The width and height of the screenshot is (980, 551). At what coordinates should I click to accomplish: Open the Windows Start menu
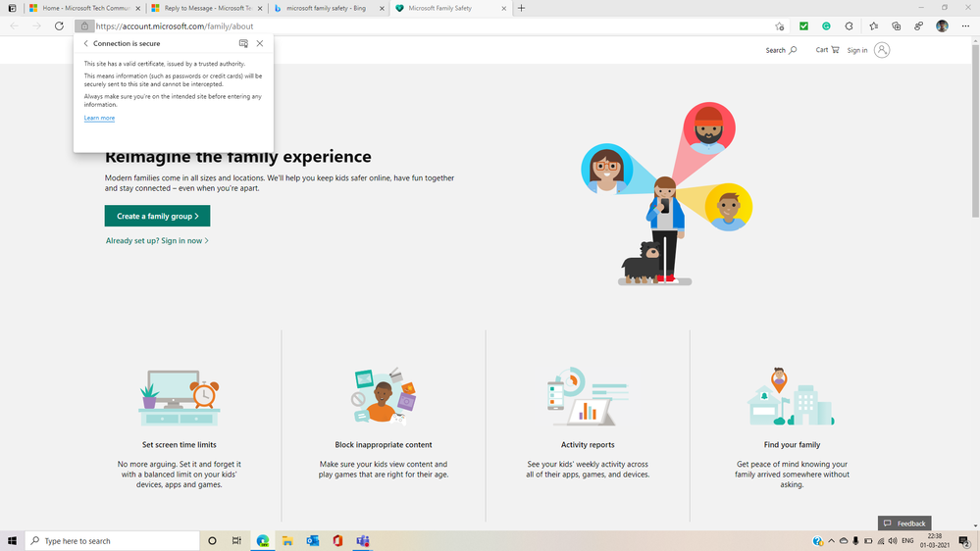point(12,541)
